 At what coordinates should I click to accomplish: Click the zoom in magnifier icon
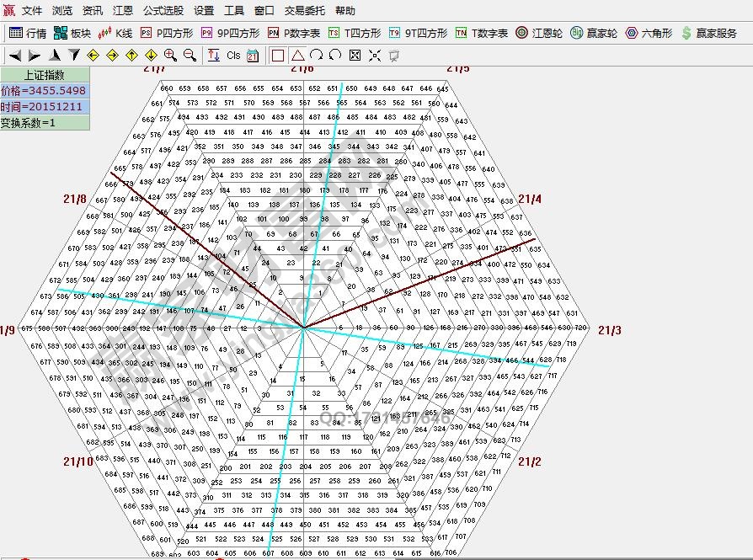170,56
